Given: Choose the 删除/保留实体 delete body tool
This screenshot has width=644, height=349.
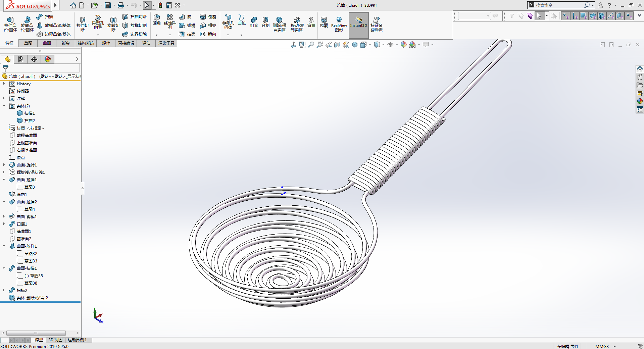Looking at the screenshot, I should pyautogui.click(x=279, y=24).
